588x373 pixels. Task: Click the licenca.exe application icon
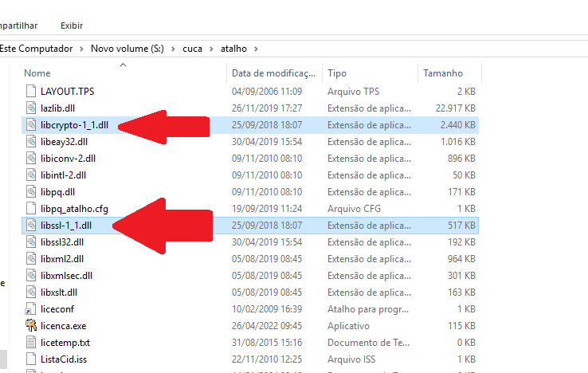31,326
